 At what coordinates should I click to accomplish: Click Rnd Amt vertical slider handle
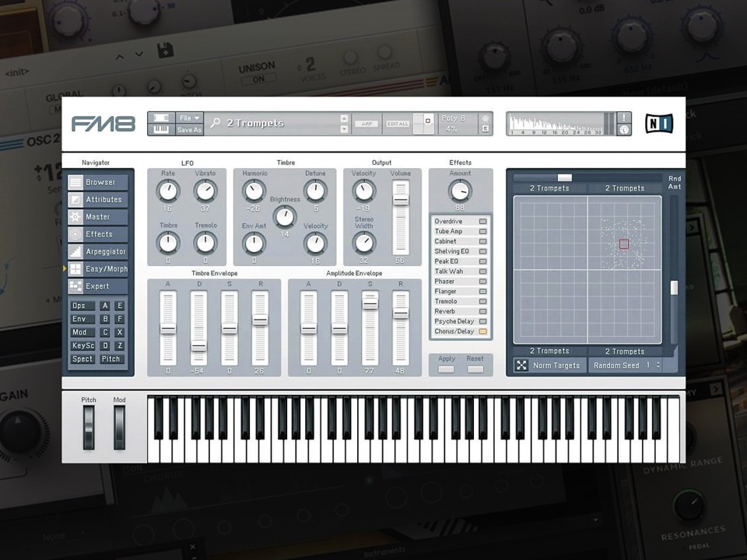pyautogui.click(x=674, y=288)
